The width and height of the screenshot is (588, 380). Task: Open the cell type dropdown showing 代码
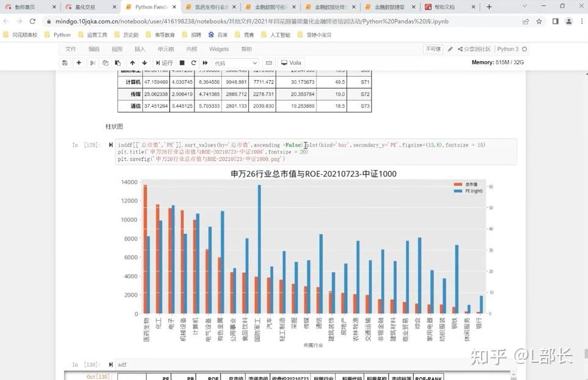click(x=236, y=63)
